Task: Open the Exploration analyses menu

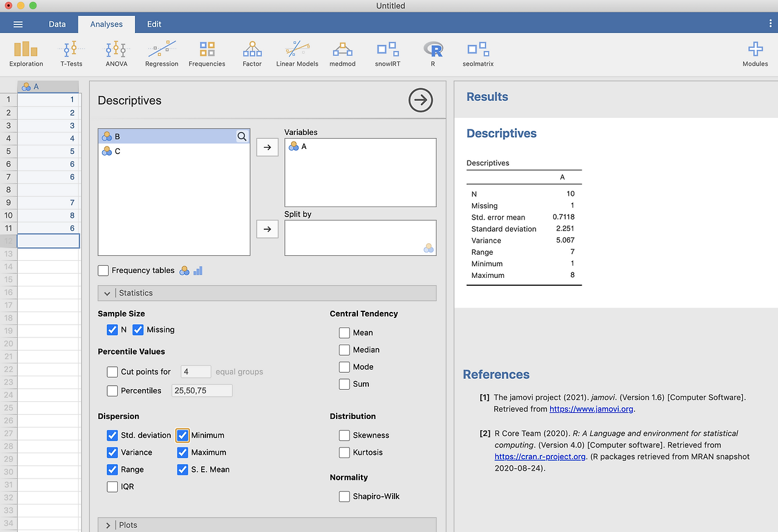Action: tap(26, 54)
